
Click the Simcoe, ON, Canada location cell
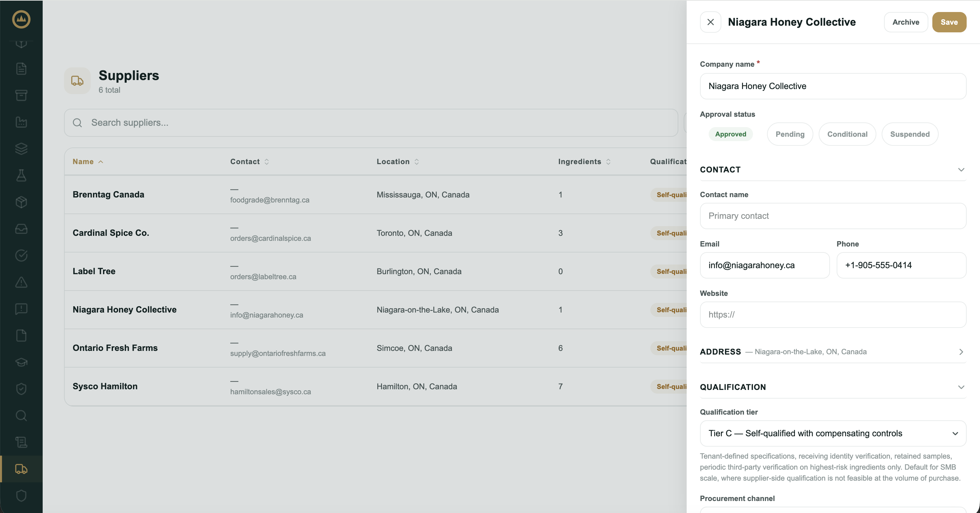(414, 348)
